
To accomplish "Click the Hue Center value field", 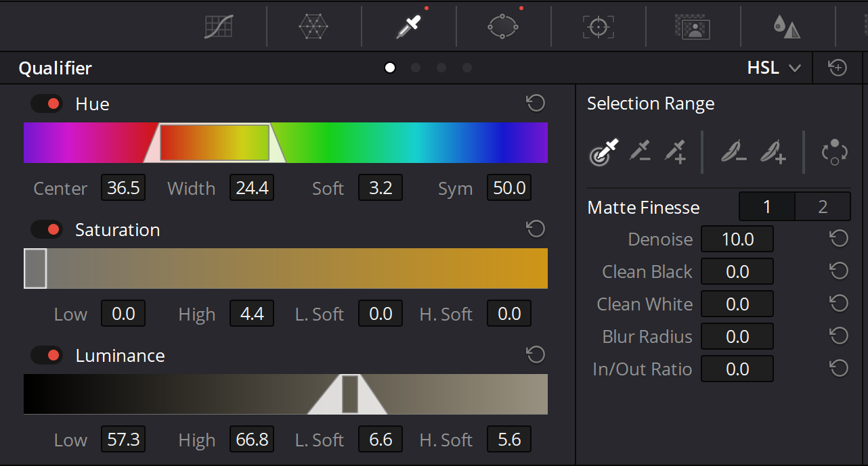I will [123, 188].
